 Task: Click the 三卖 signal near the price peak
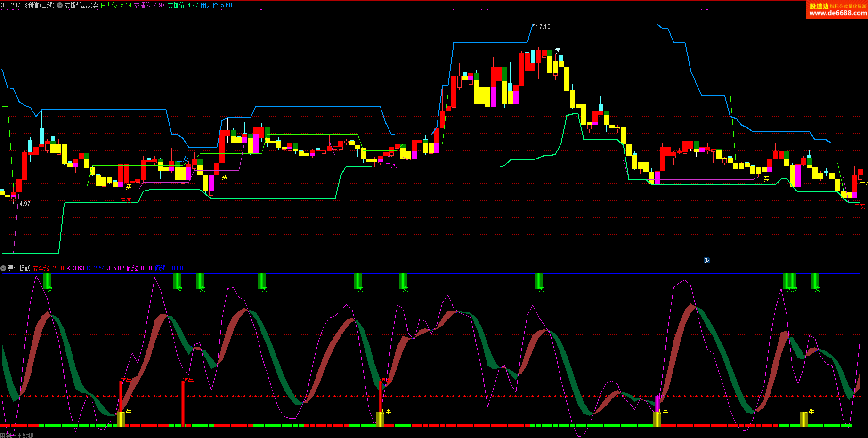(x=555, y=51)
